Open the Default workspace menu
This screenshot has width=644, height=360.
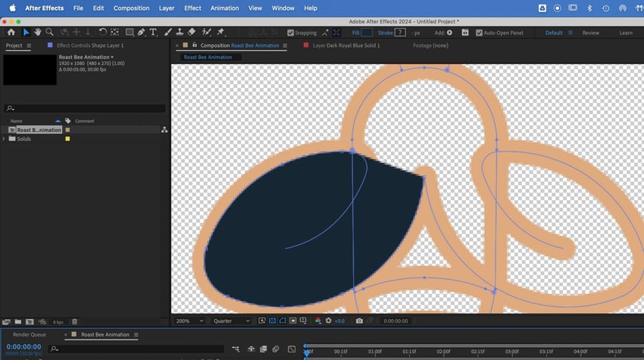(x=571, y=33)
